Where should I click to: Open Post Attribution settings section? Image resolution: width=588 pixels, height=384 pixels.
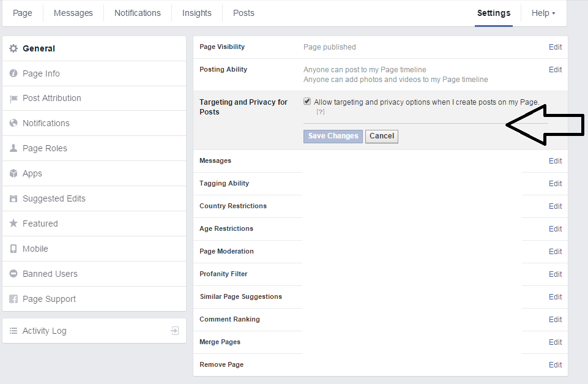94,99
